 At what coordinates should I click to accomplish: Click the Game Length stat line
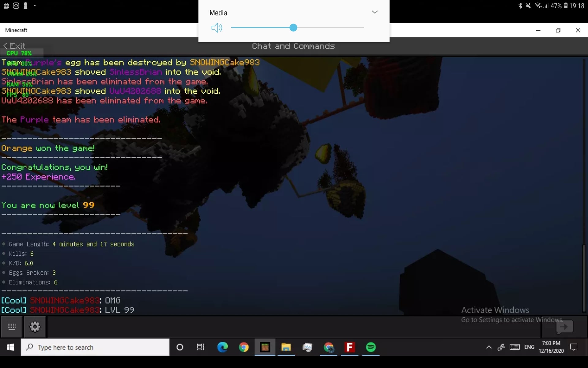pos(68,244)
